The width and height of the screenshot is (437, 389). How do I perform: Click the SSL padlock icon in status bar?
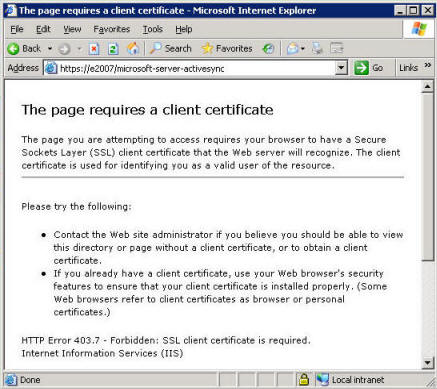click(303, 379)
